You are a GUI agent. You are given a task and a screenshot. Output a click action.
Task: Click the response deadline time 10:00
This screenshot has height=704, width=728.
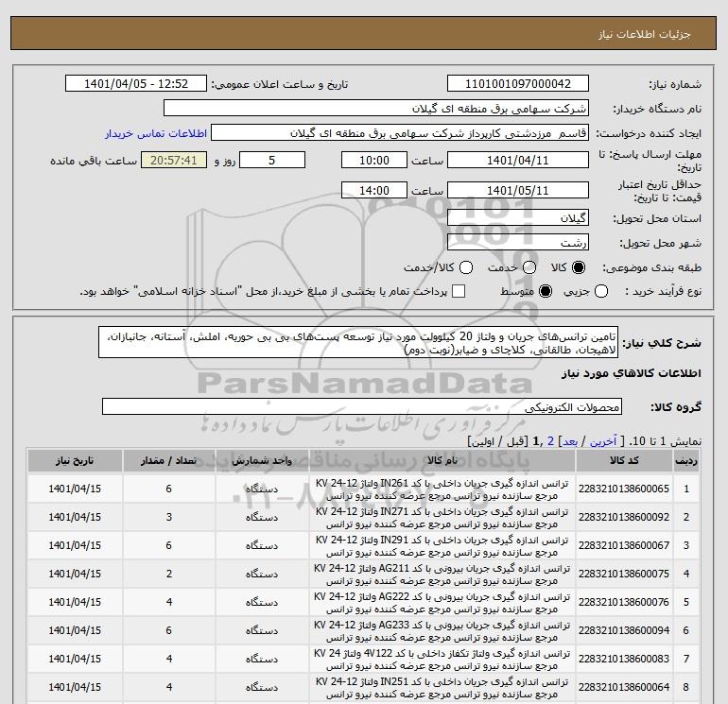click(374, 160)
